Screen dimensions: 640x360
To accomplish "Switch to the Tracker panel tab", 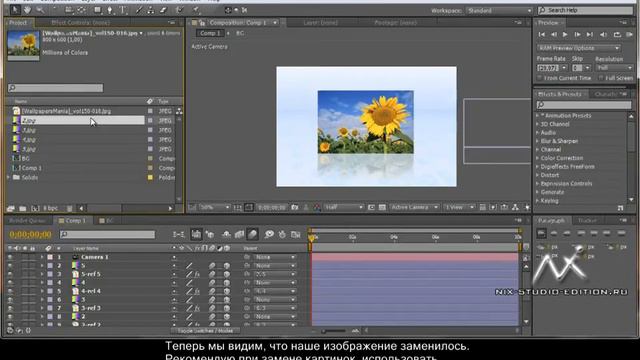I will (587, 221).
